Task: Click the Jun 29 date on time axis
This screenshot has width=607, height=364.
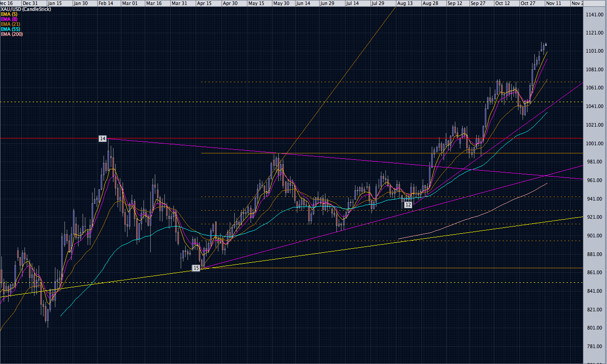Action: [328, 3]
